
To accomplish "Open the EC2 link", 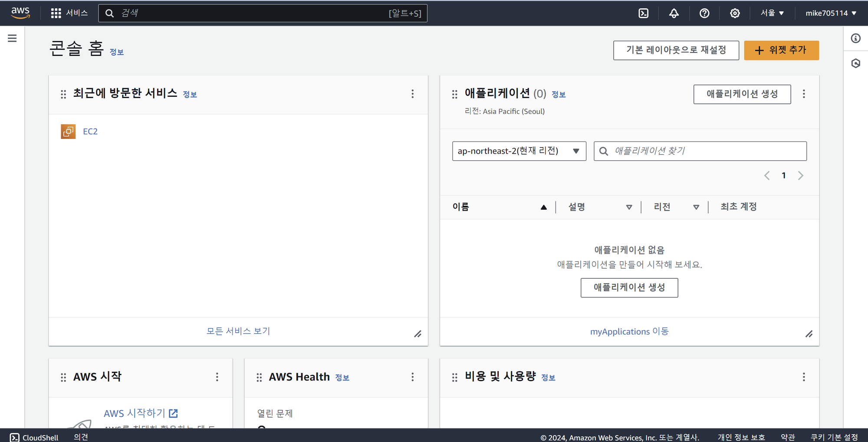I will (90, 132).
